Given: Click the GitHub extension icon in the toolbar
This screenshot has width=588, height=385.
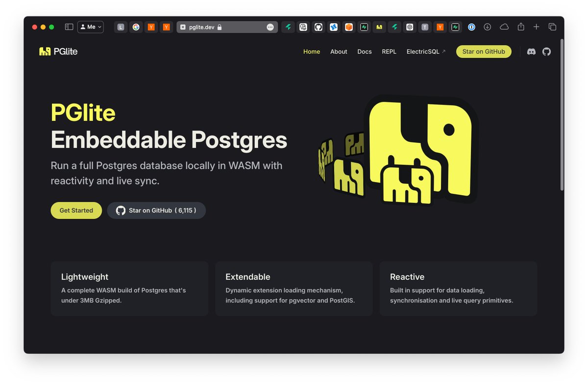Looking at the screenshot, I should tap(318, 27).
